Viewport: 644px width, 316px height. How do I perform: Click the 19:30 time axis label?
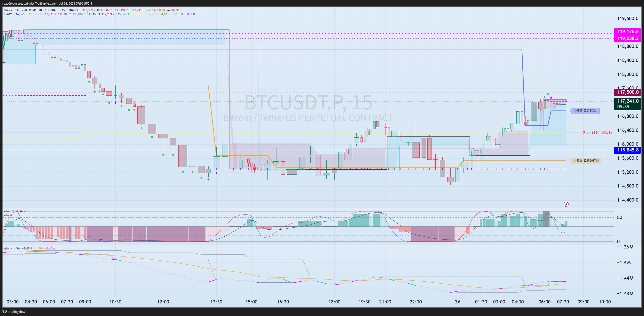364,302
